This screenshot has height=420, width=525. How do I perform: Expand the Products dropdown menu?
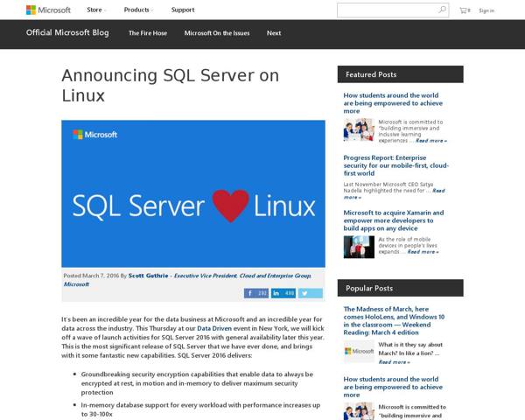(x=137, y=10)
